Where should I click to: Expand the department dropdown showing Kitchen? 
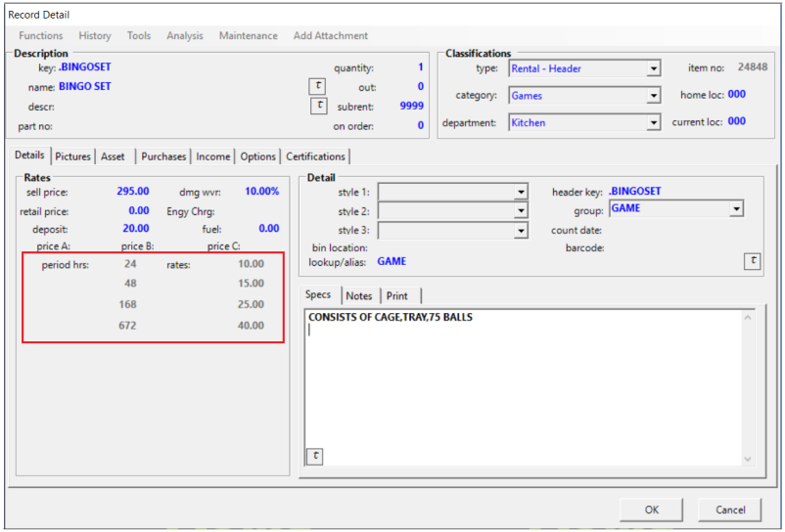point(653,122)
